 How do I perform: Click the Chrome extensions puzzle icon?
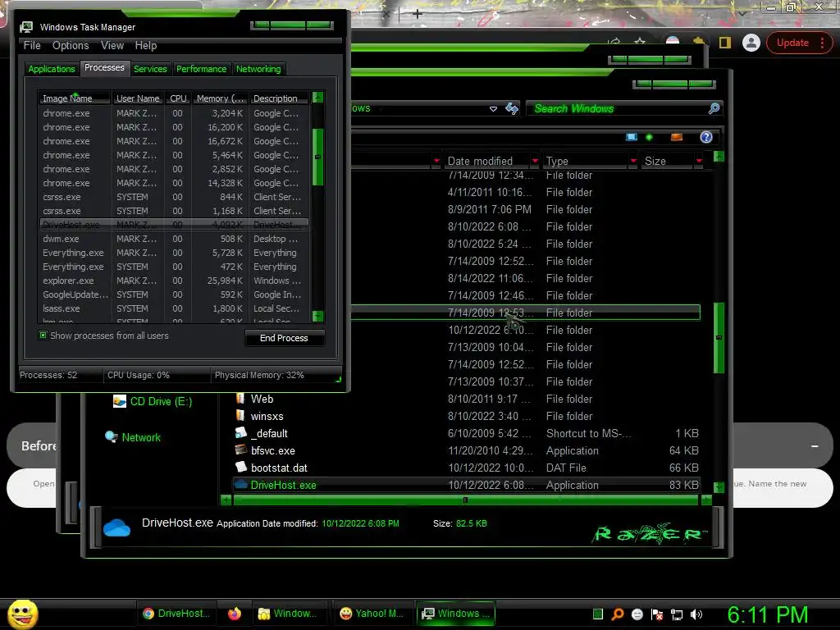[699, 41]
